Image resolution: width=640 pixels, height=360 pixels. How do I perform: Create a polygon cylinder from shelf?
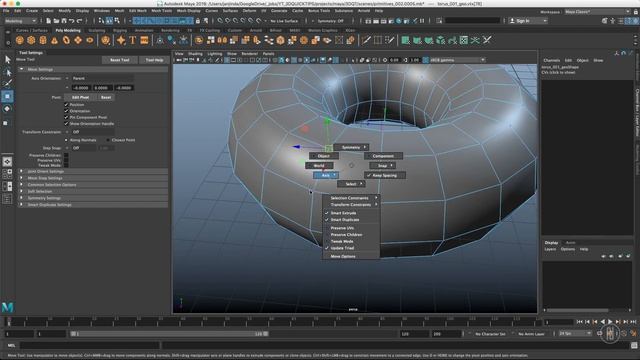click(x=43, y=40)
